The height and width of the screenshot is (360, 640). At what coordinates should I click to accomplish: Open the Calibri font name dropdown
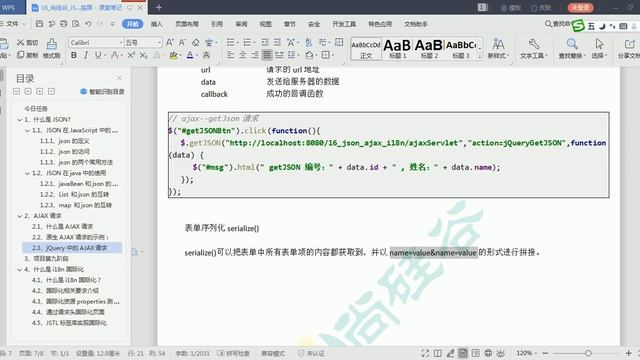point(121,42)
